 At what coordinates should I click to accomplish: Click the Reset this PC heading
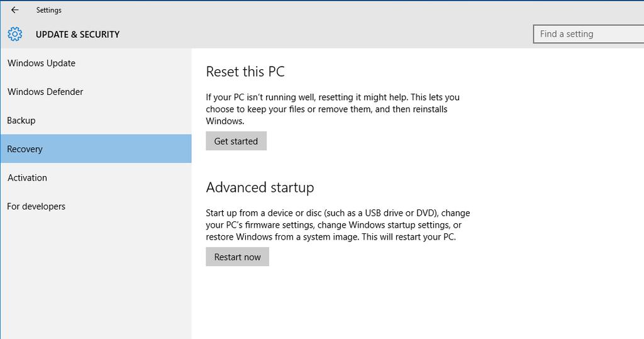245,72
